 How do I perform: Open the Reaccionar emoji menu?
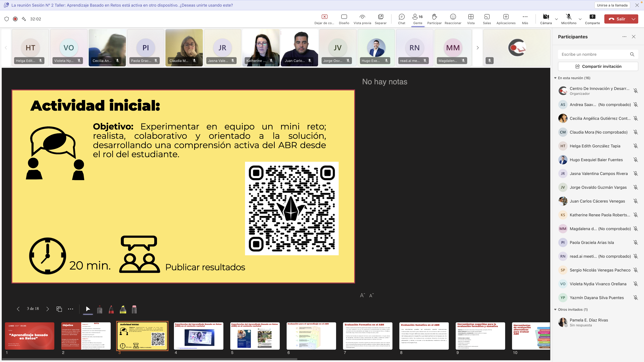453,19
